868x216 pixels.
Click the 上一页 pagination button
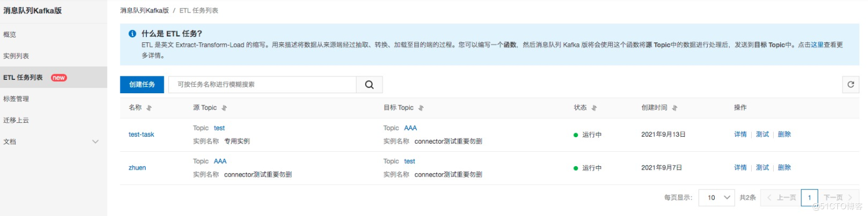(781, 197)
